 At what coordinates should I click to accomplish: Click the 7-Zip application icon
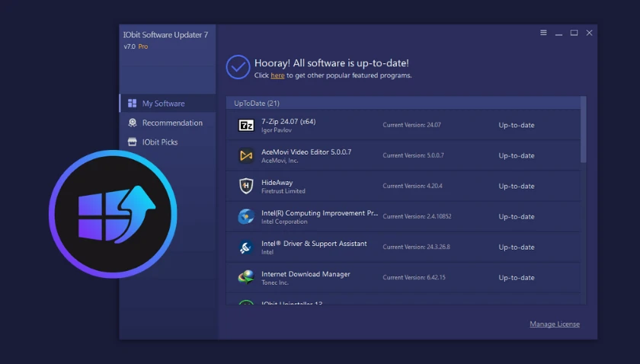246,125
